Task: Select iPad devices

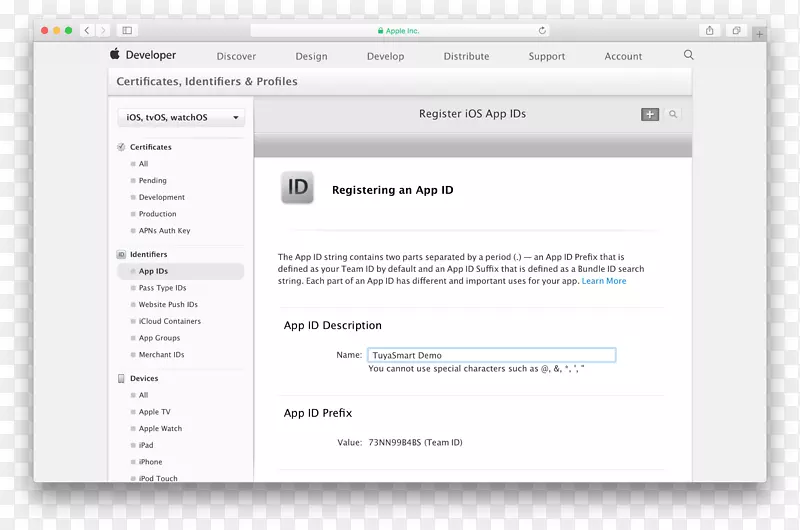Action: tap(146, 445)
